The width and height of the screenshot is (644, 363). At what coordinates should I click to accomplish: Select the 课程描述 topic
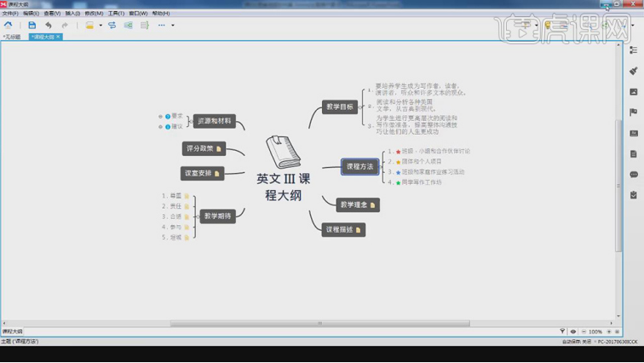pos(343,230)
